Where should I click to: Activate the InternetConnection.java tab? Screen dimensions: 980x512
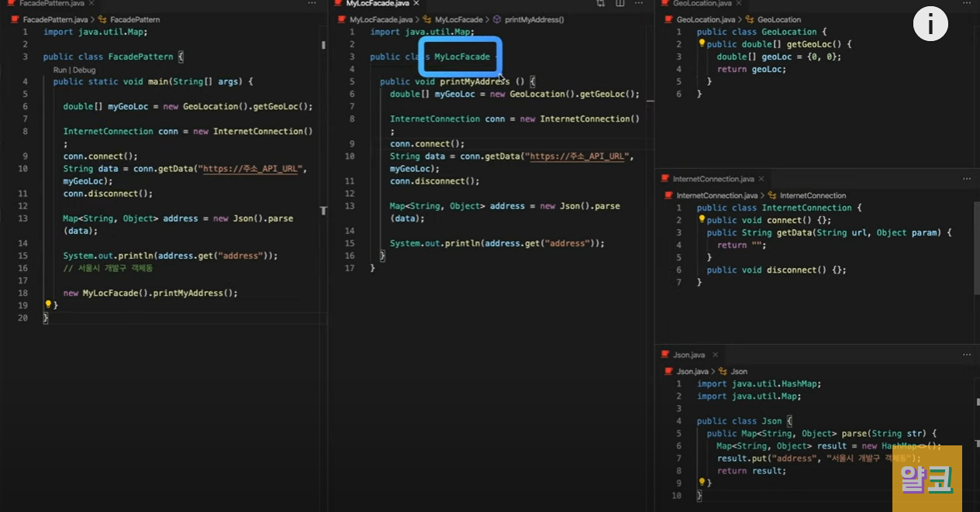click(713, 179)
